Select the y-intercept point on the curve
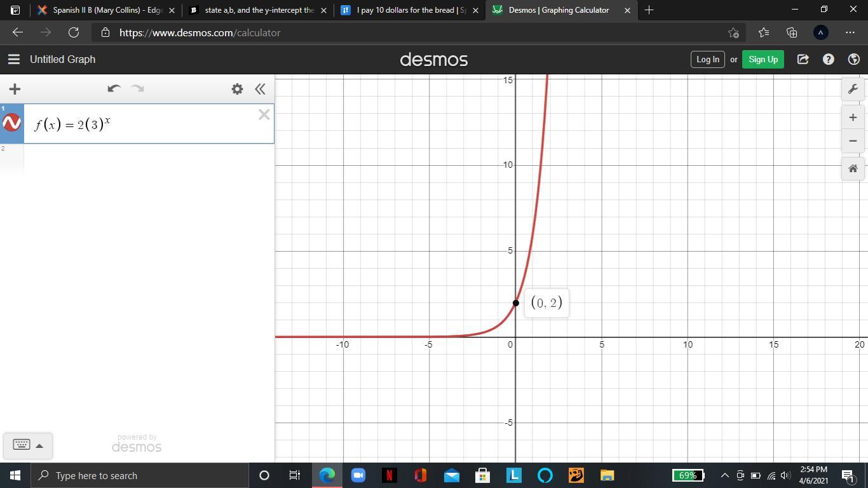The image size is (868, 488). click(515, 303)
